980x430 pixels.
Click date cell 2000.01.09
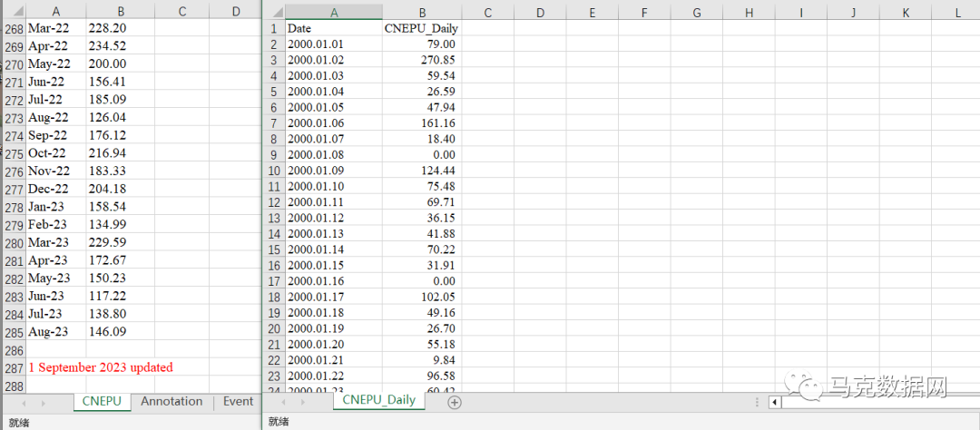[x=334, y=171]
